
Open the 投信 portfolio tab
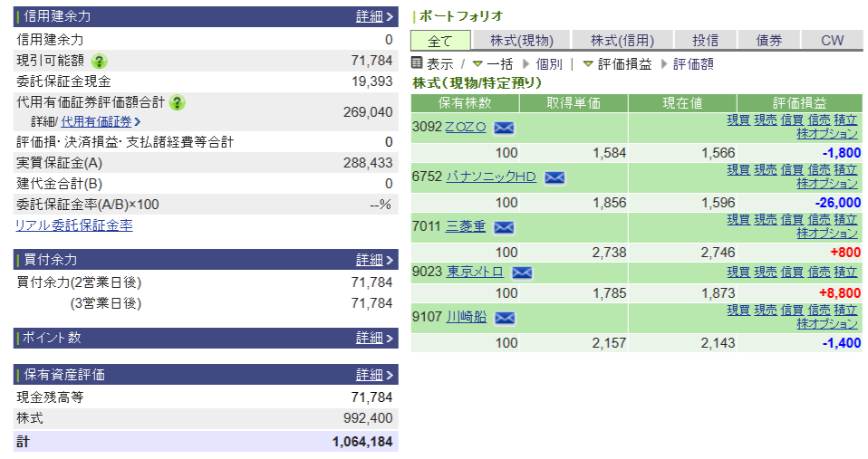[x=705, y=41]
